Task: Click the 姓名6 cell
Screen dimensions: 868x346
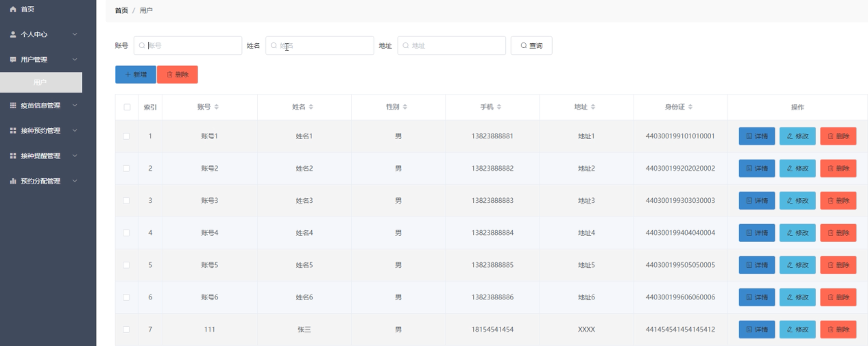Action: [x=304, y=297]
